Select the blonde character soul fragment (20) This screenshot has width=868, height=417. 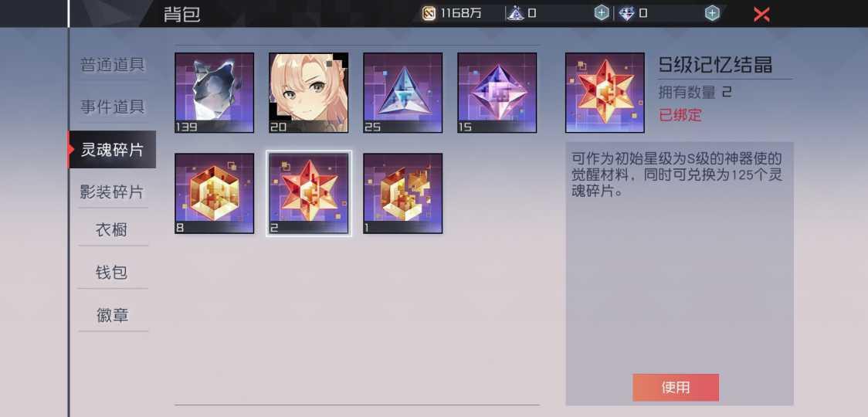click(x=308, y=93)
